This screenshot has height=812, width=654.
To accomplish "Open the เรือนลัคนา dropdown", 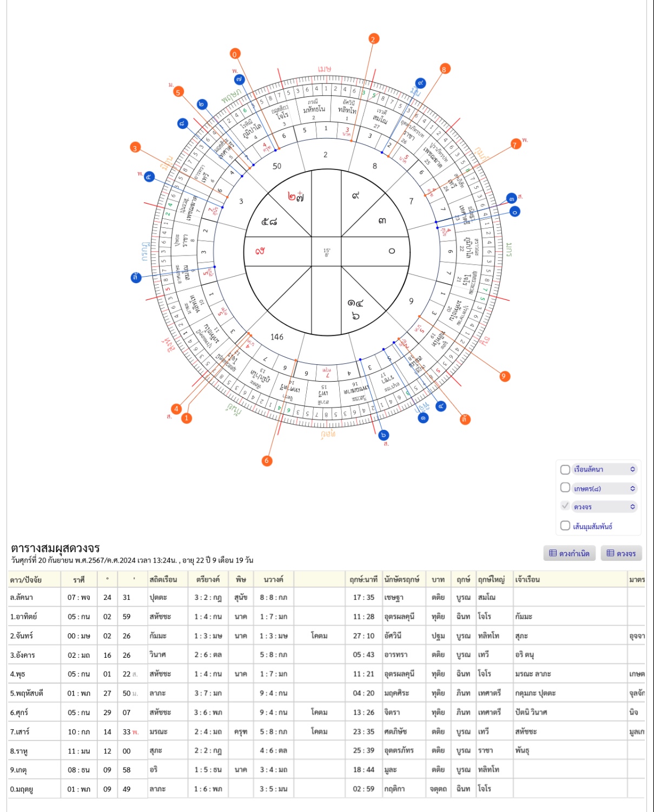I will click(x=605, y=469).
